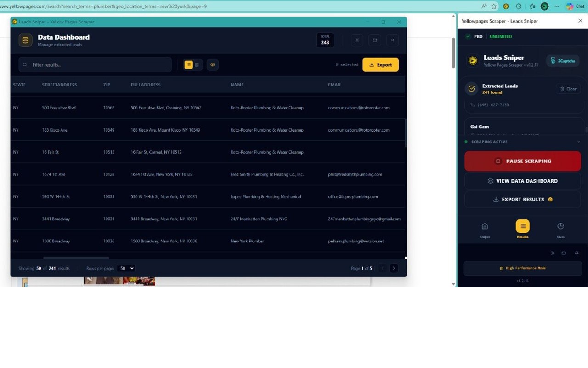The width and height of the screenshot is (588, 368).
Task: Sort by the EMAIL column header
Action: pyautogui.click(x=335, y=85)
